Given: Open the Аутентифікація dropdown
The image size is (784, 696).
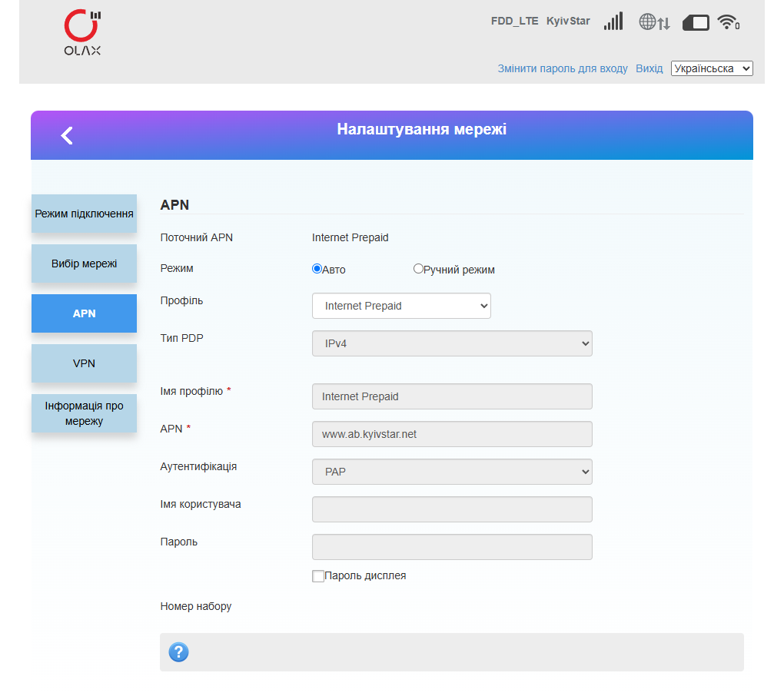Looking at the screenshot, I should coord(452,472).
